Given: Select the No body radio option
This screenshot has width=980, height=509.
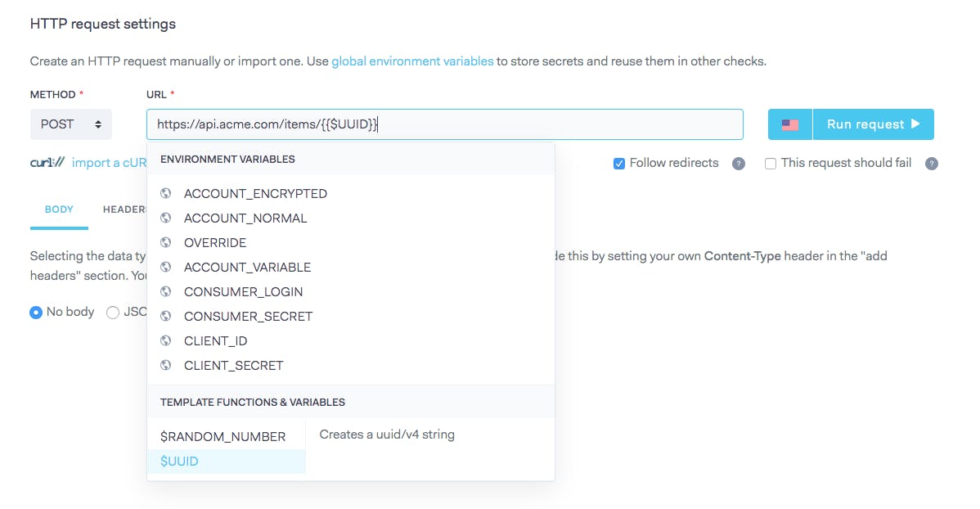Looking at the screenshot, I should tap(36, 313).
